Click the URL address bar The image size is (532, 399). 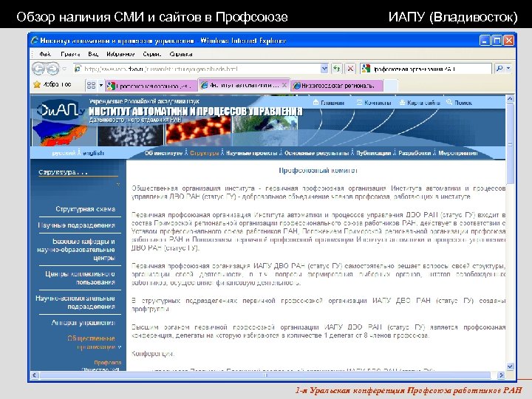click(197, 69)
